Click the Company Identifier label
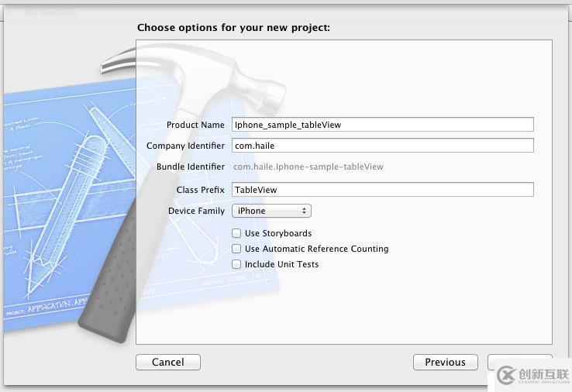Image resolution: width=572 pixels, height=392 pixels. [x=185, y=146]
